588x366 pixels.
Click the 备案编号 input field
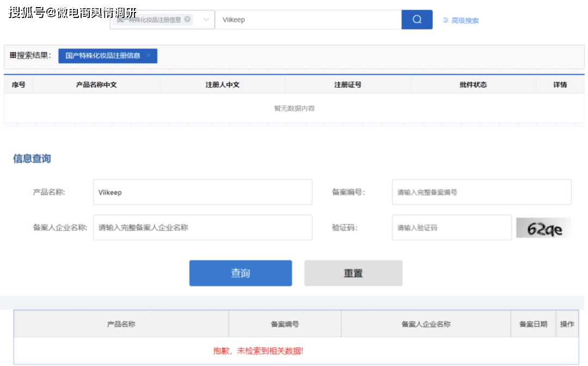(x=481, y=192)
